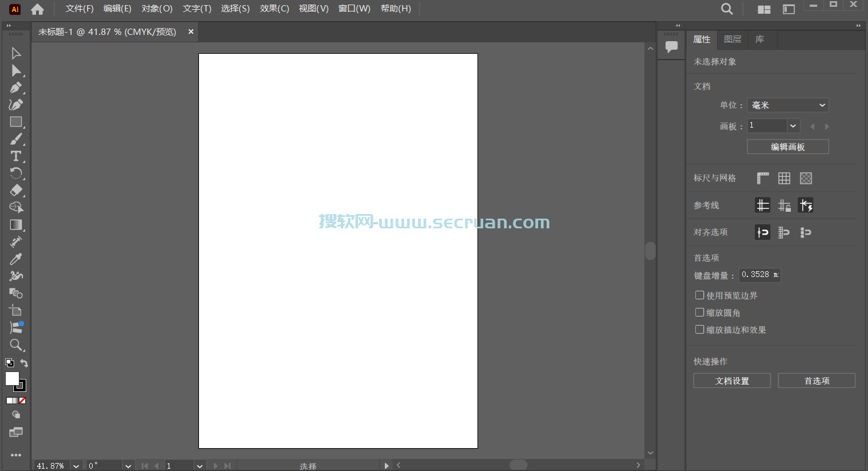
Task: Open status bar display options arrow
Action: (x=387, y=466)
